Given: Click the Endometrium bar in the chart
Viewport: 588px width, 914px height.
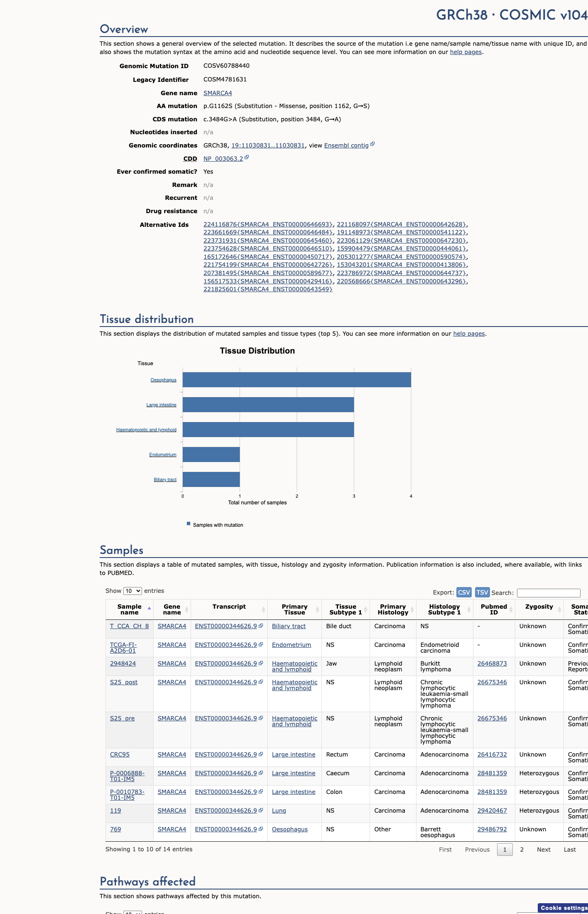Looking at the screenshot, I should tap(211, 455).
